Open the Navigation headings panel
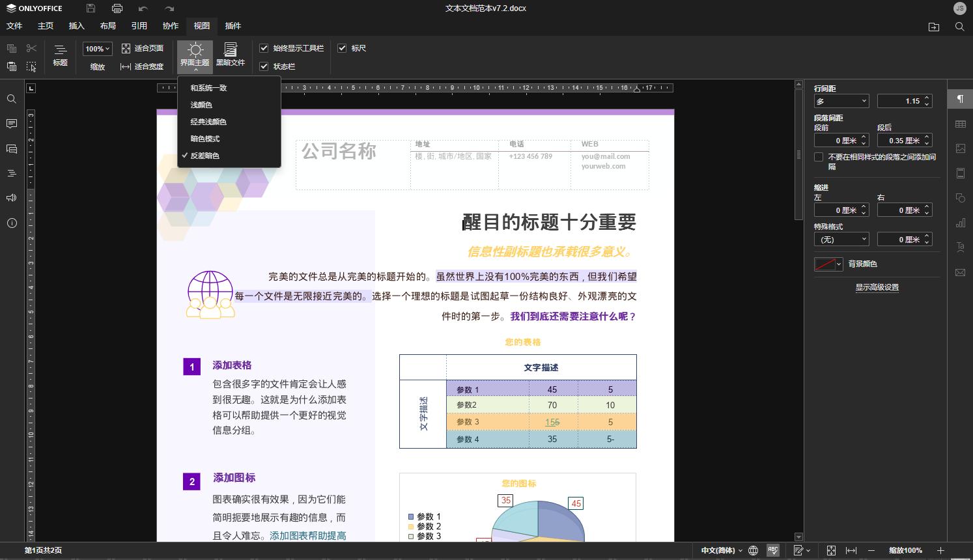 pyautogui.click(x=11, y=173)
